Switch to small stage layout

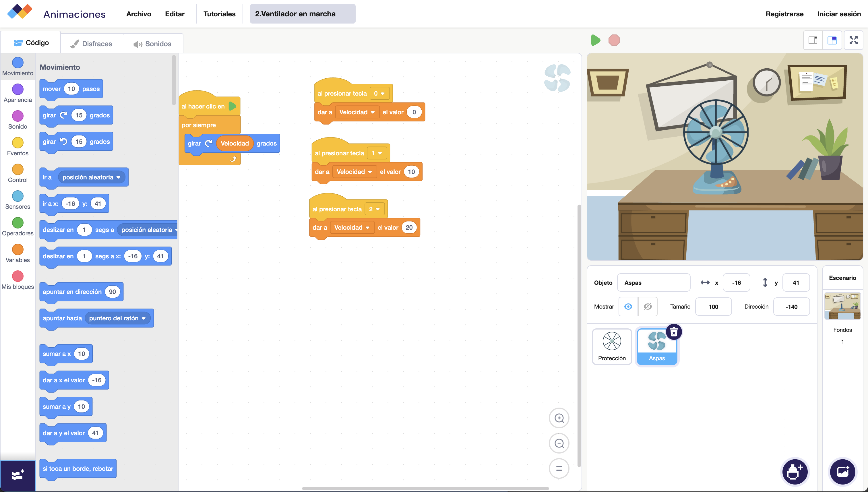[813, 40]
